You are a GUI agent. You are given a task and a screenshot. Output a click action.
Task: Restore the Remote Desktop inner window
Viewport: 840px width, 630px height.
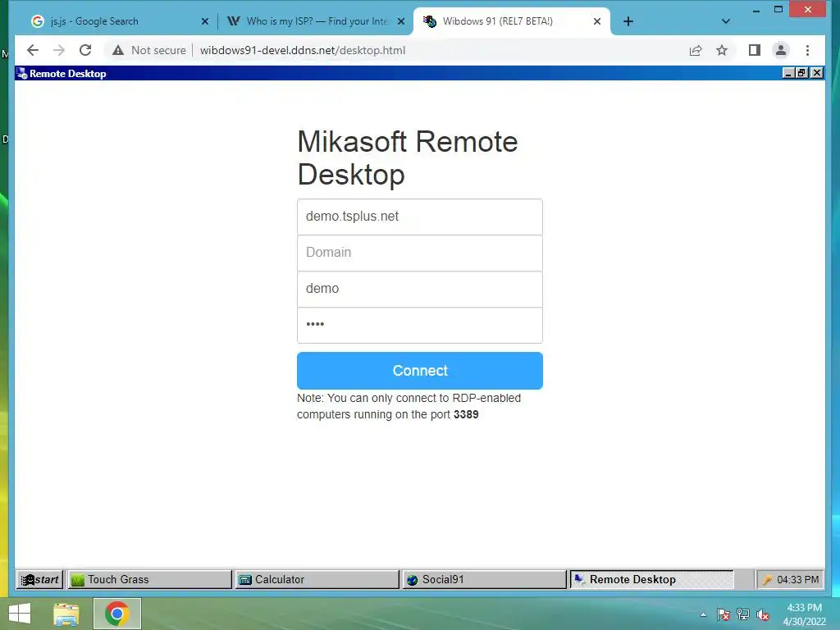[802, 73]
